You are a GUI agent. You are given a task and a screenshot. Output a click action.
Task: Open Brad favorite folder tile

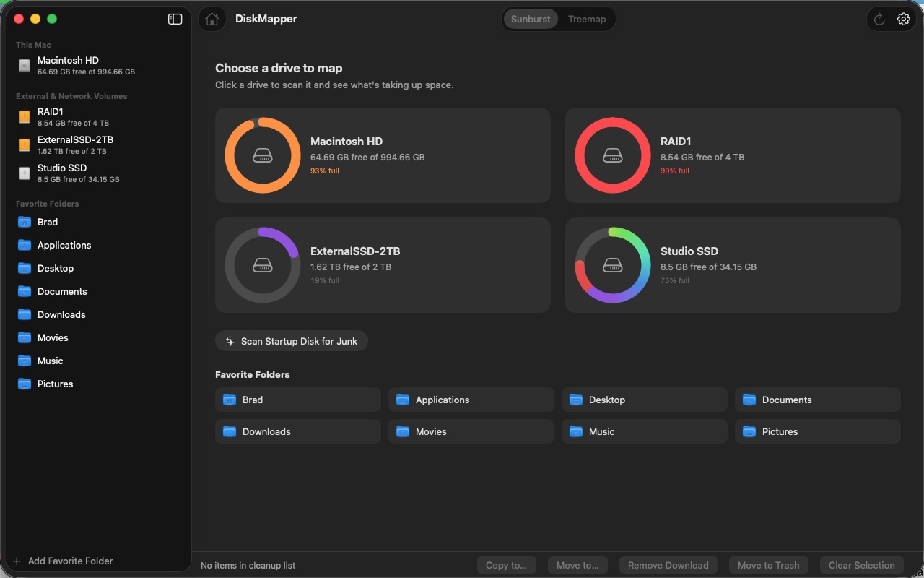[x=298, y=400]
